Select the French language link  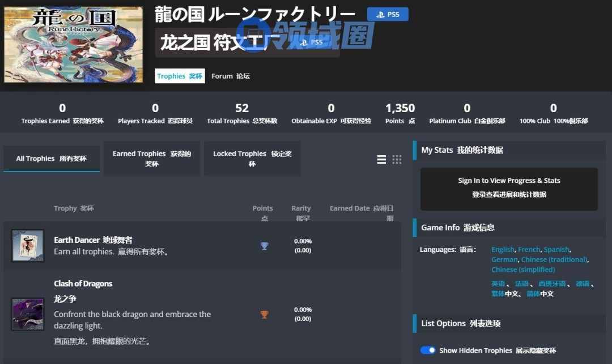(529, 250)
